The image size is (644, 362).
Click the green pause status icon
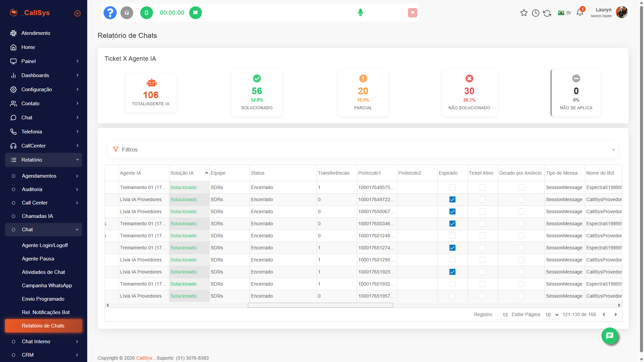click(x=146, y=13)
